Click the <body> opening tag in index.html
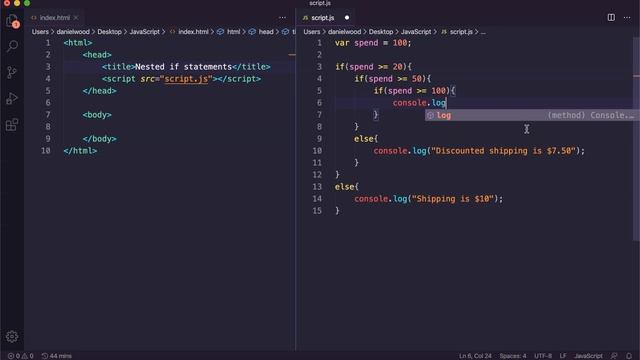The image size is (640, 360). click(97, 115)
